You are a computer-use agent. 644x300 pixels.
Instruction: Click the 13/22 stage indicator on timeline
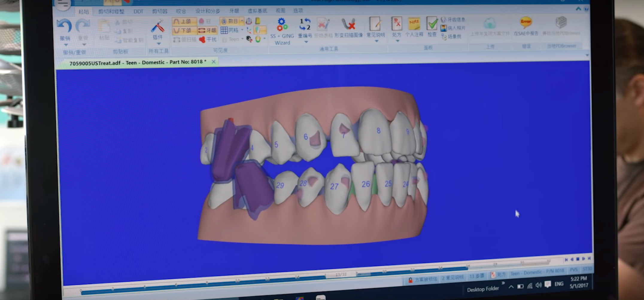(341, 275)
